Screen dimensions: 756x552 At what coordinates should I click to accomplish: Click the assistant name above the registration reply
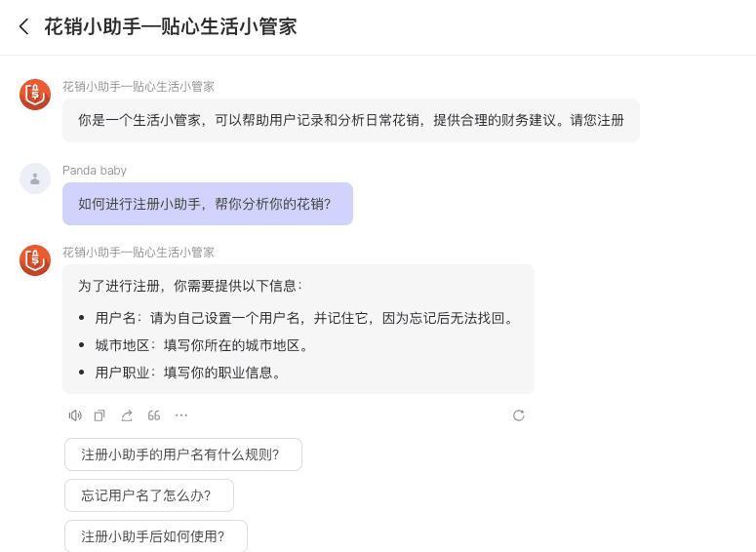[x=139, y=253]
